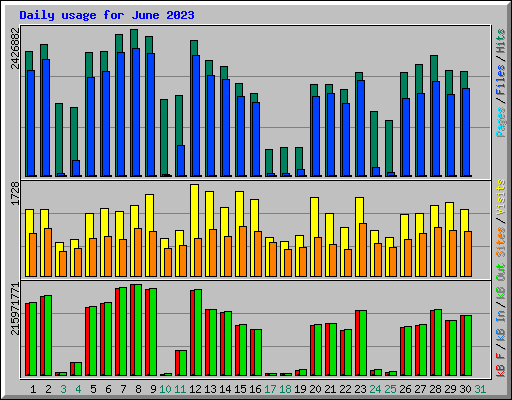Click the blue Files bar for day 2

46,118
